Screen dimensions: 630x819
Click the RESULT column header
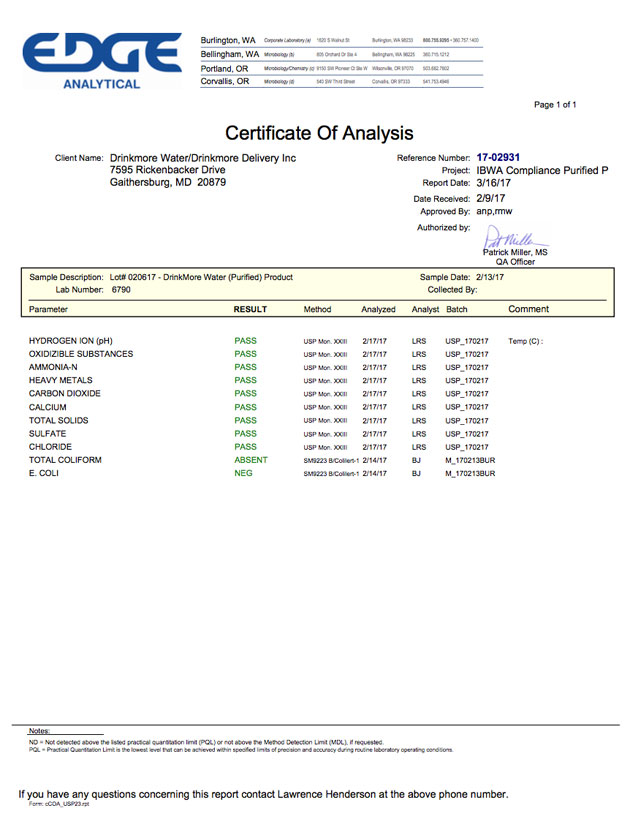coord(250,309)
